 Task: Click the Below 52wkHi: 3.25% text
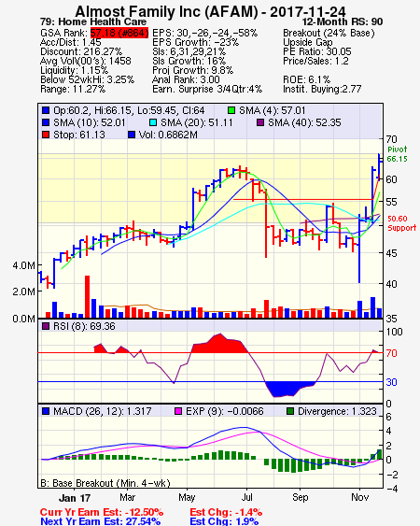pos(87,79)
